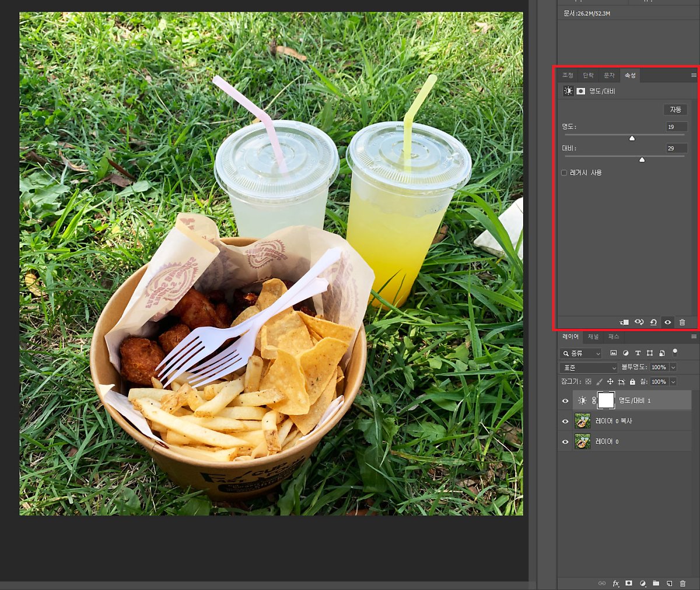Add a layer mask from Layers panel footer
This screenshot has height=590, width=700.
pyautogui.click(x=629, y=583)
